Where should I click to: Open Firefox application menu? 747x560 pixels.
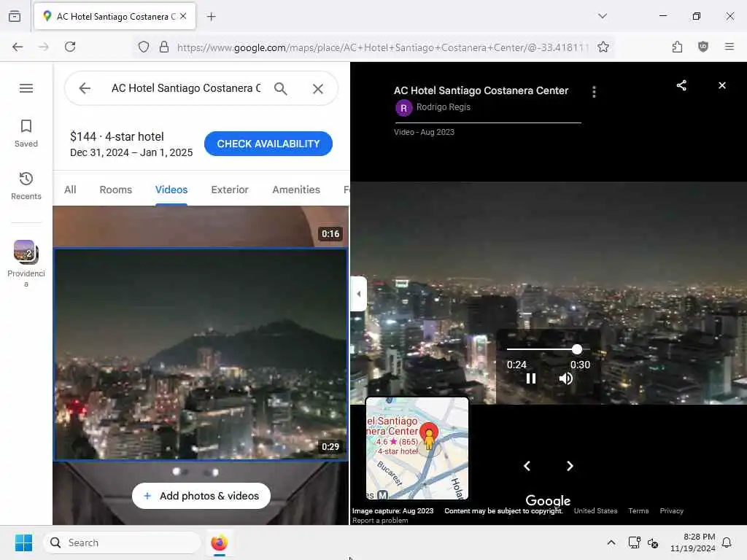(x=729, y=47)
